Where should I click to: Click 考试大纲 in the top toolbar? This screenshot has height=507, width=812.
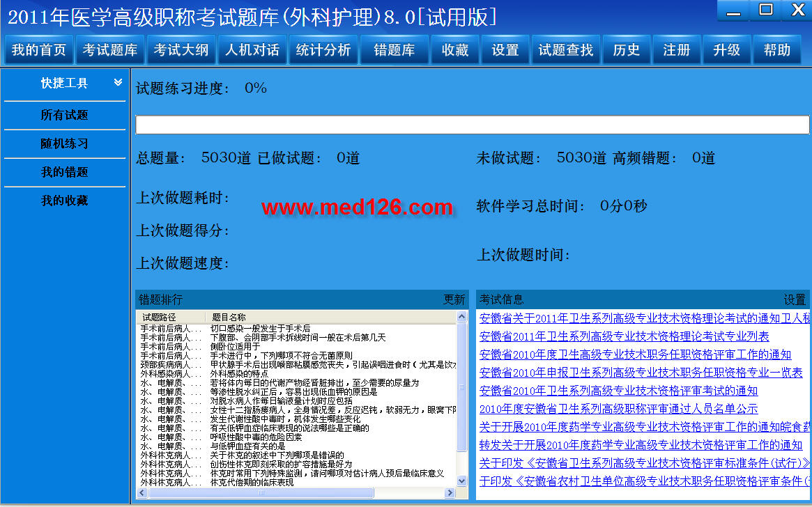click(x=181, y=50)
